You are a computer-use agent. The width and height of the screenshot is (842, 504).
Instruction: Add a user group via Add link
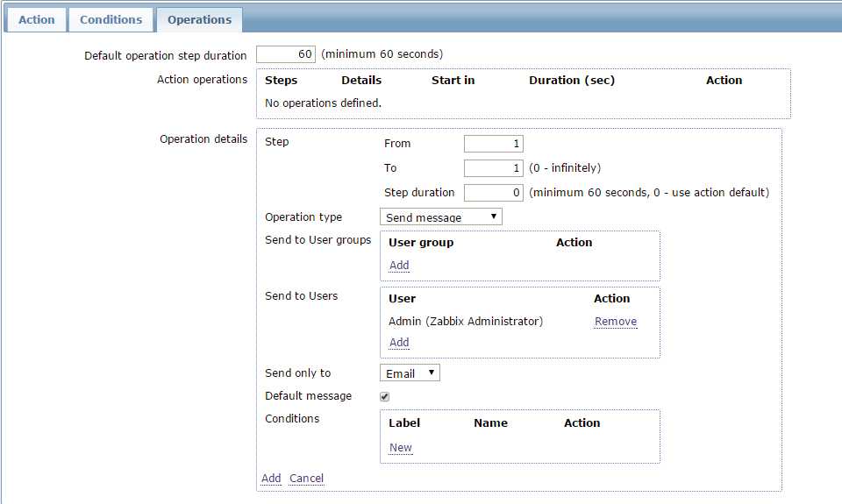click(399, 266)
